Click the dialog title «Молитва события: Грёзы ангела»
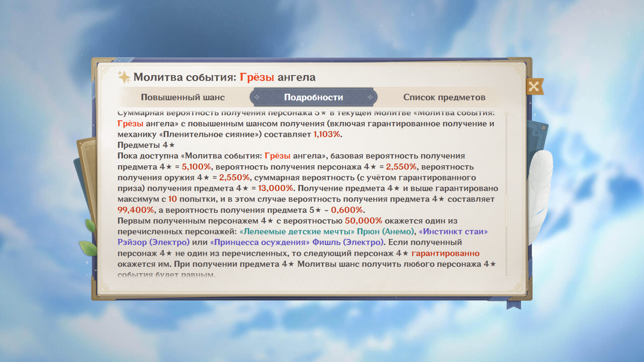Viewport: 644px width, 362px height. pos(224,77)
